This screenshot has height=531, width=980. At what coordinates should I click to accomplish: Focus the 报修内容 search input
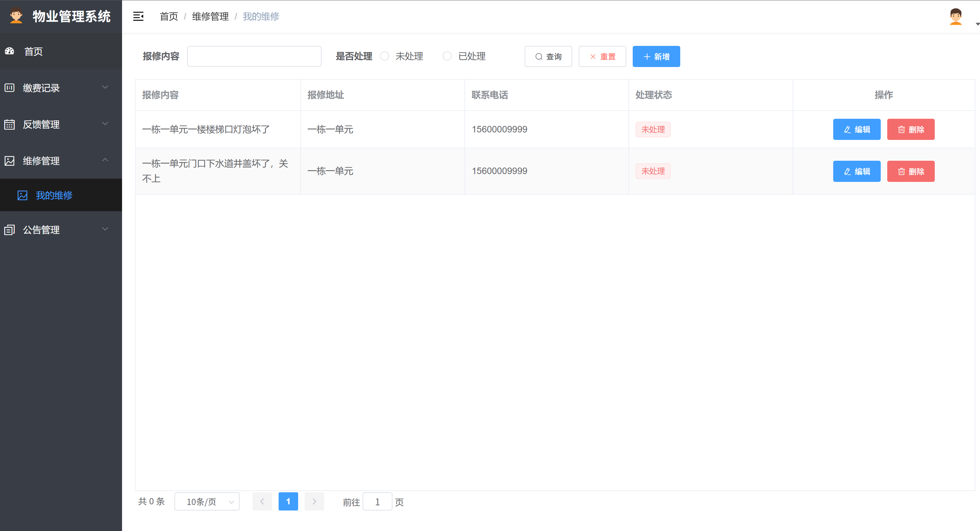254,56
